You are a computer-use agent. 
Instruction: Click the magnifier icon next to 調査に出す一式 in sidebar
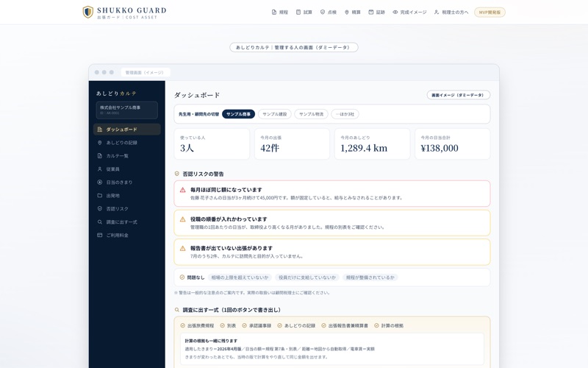tap(100, 222)
